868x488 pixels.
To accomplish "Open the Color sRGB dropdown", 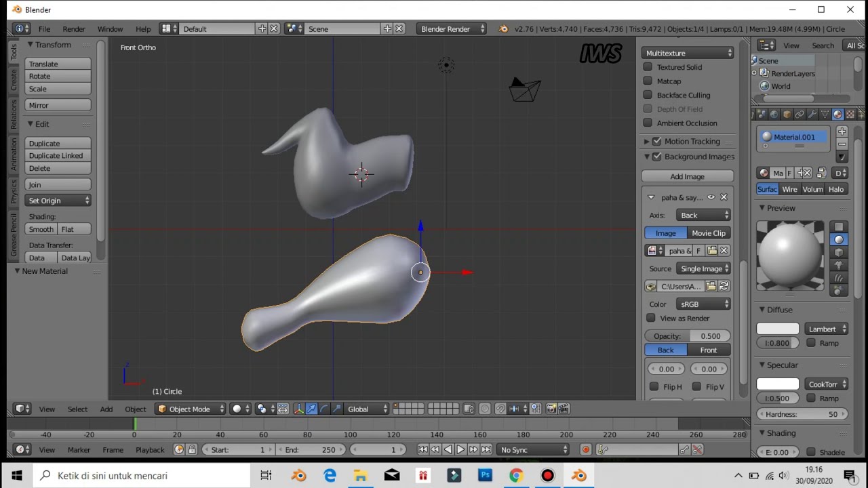I will point(703,304).
